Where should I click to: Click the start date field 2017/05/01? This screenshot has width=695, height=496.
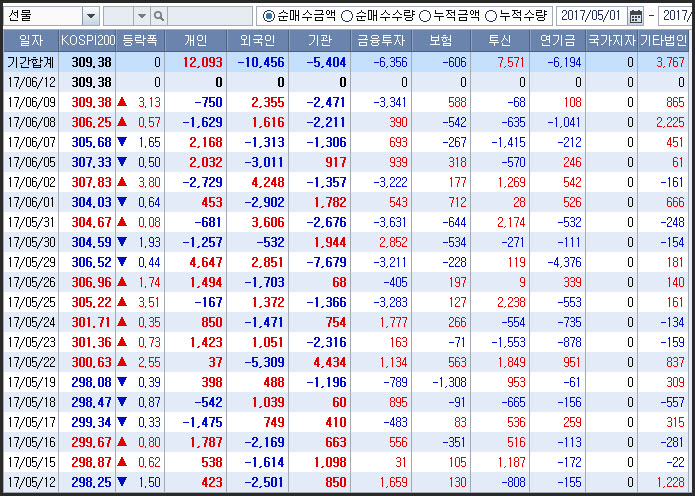[591, 16]
